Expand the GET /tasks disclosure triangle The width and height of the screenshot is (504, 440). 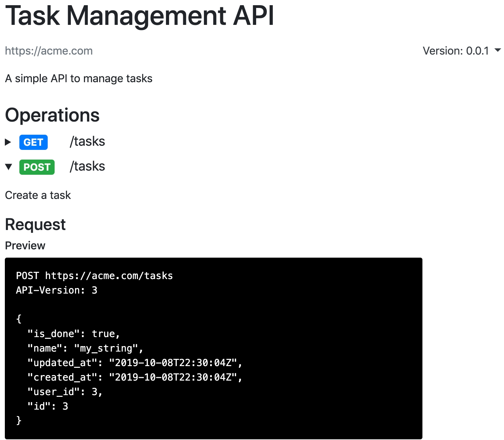point(8,142)
